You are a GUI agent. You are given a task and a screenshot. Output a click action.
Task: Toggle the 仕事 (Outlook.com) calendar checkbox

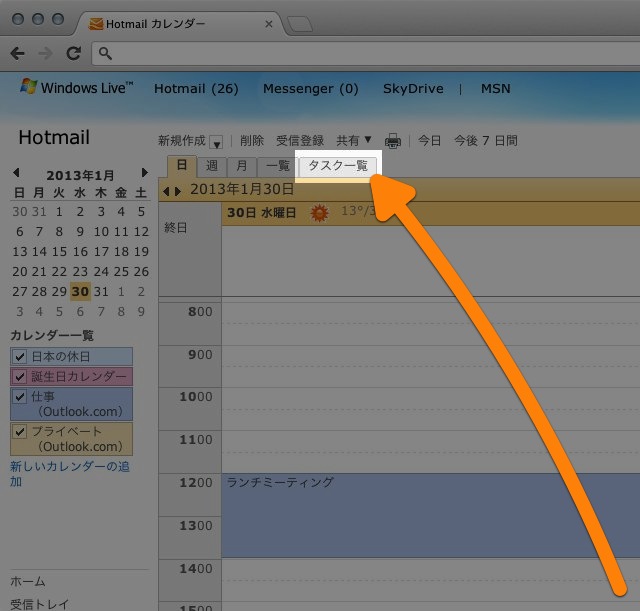tap(20, 396)
